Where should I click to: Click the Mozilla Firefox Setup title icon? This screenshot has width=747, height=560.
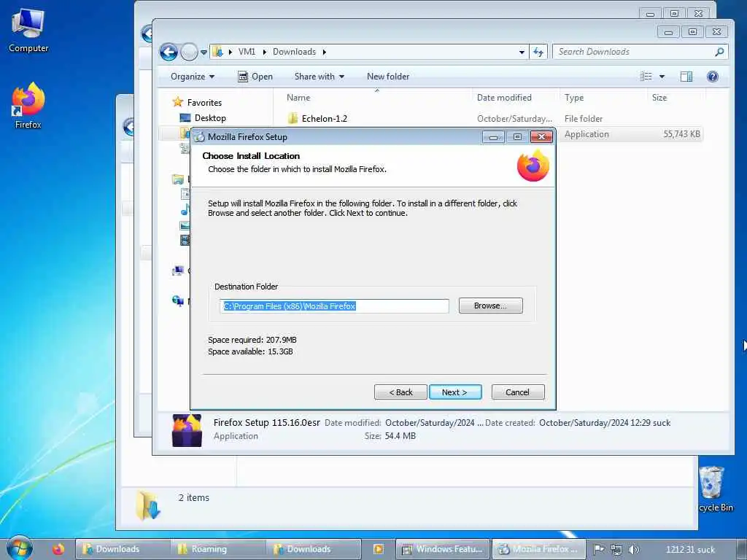tap(198, 136)
